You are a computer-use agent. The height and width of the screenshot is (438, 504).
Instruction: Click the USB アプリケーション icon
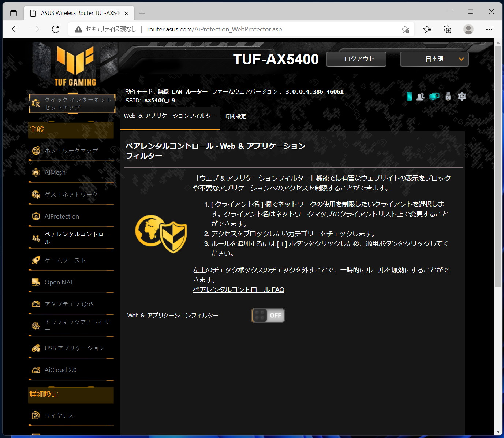[36, 348]
